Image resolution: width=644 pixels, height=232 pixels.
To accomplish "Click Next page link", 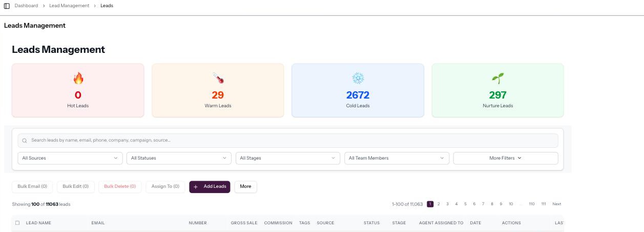I will (557, 204).
